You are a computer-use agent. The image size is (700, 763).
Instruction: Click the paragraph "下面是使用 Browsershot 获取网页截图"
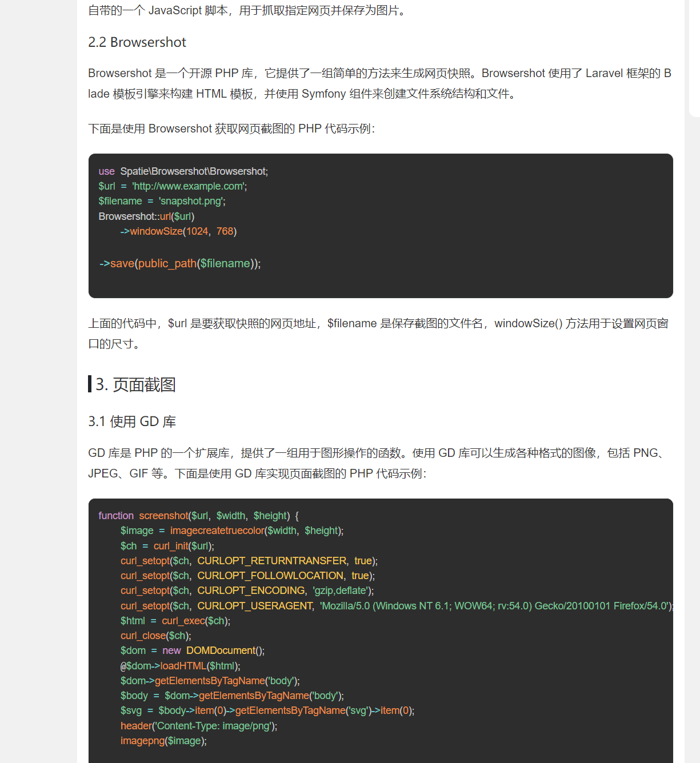(231, 128)
